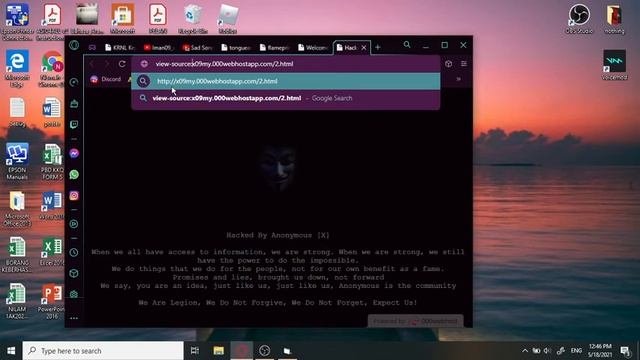Close the active Hack tab
The width and height of the screenshot is (640, 360).
click(x=364, y=48)
